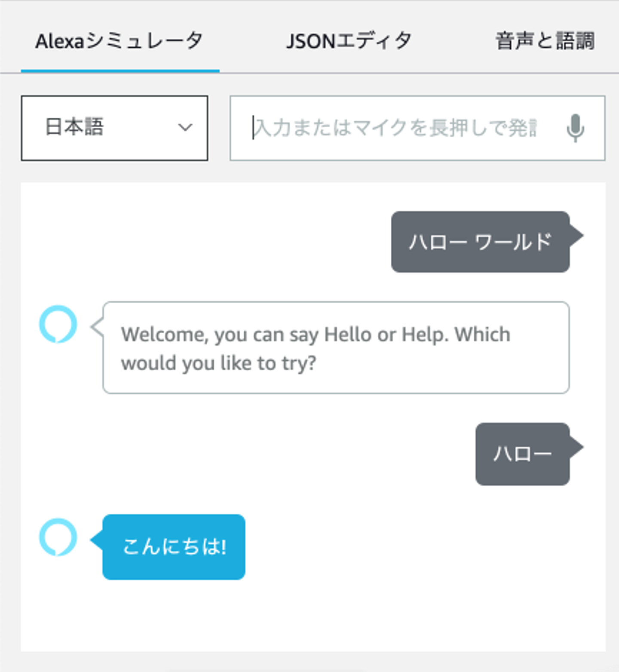This screenshot has height=672, width=619.
Task: Click the blue underline beneath the Alexaシミュレータ tab
Action: (120, 71)
